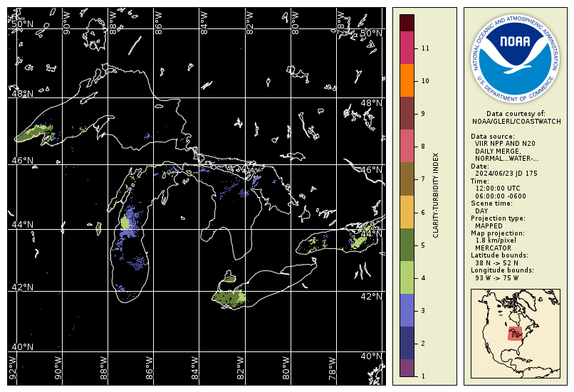Click the 'Longitude bounds:' heading
The width and height of the screenshot is (574, 392).
pos(502,270)
